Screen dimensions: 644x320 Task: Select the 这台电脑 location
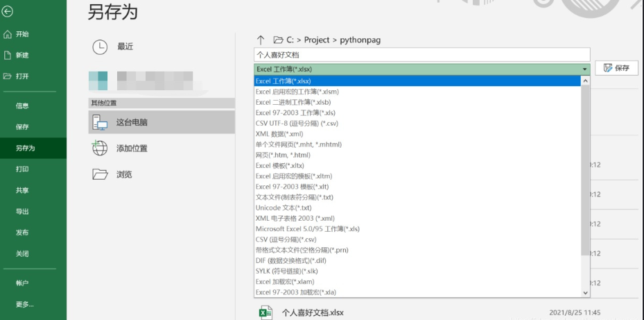[x=162, y=122]
